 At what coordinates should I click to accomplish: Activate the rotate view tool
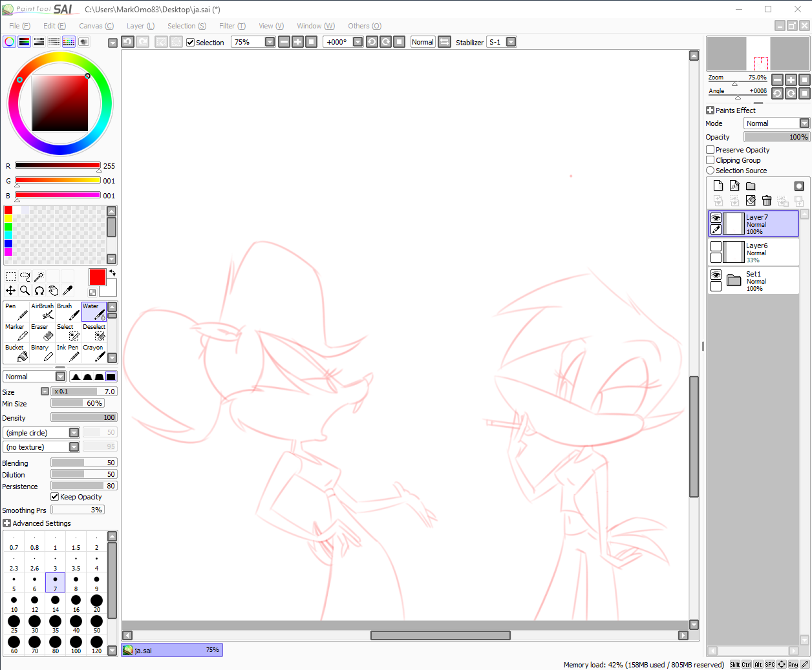click(x=39, y=291)
